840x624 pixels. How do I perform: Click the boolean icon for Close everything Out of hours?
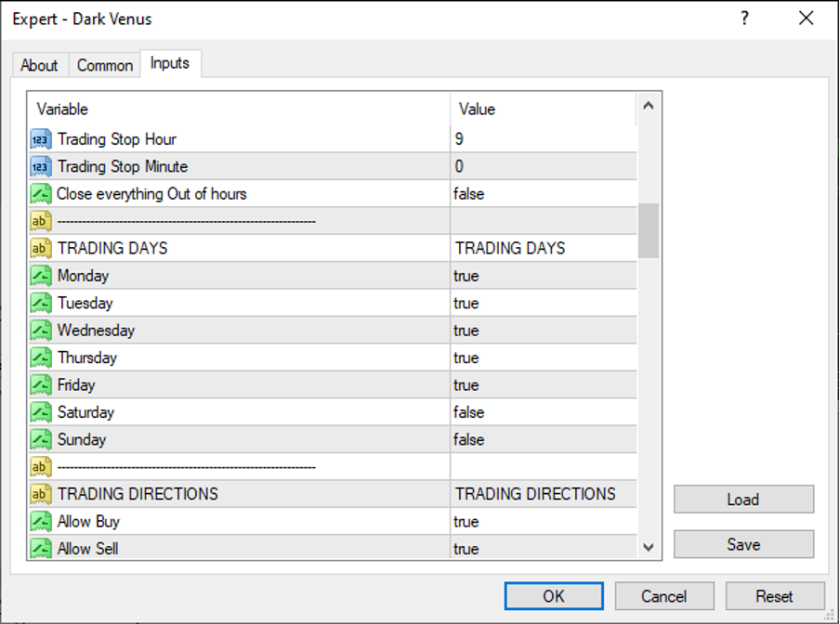(41, 194)
